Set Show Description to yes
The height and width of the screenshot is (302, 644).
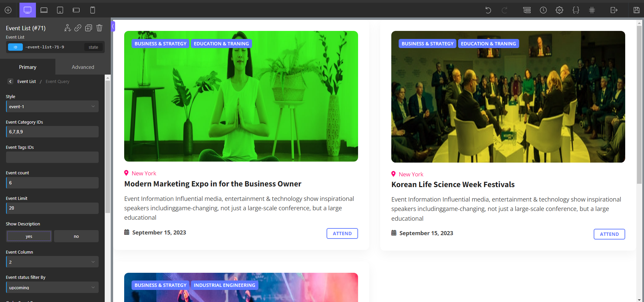[x=29, y=236]
